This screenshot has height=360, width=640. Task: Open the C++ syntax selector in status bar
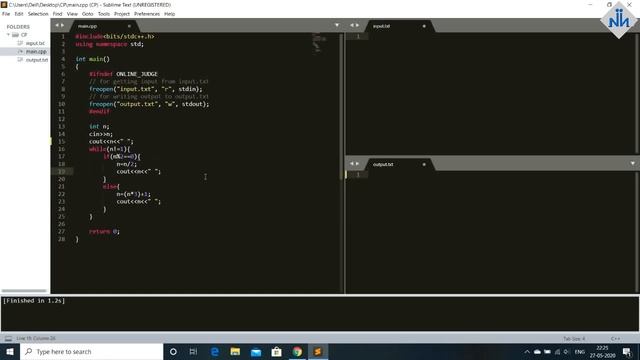pyautogui.click(x=616, y=339)
